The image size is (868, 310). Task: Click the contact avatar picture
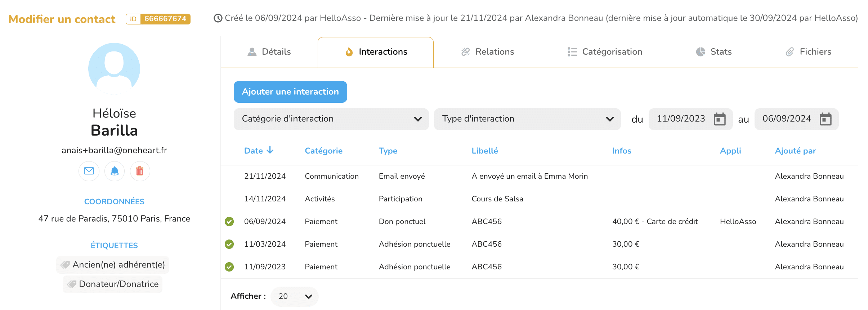[x=114, y=69]
